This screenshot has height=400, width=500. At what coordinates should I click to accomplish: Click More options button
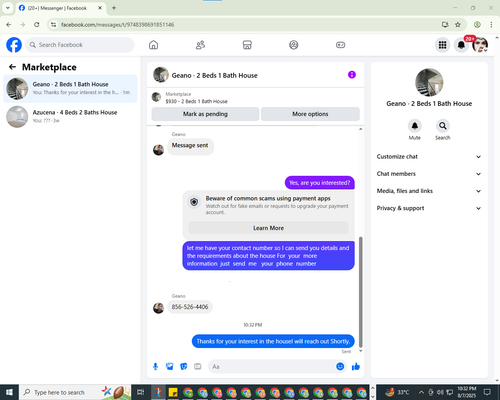click(x=310, y=114)
